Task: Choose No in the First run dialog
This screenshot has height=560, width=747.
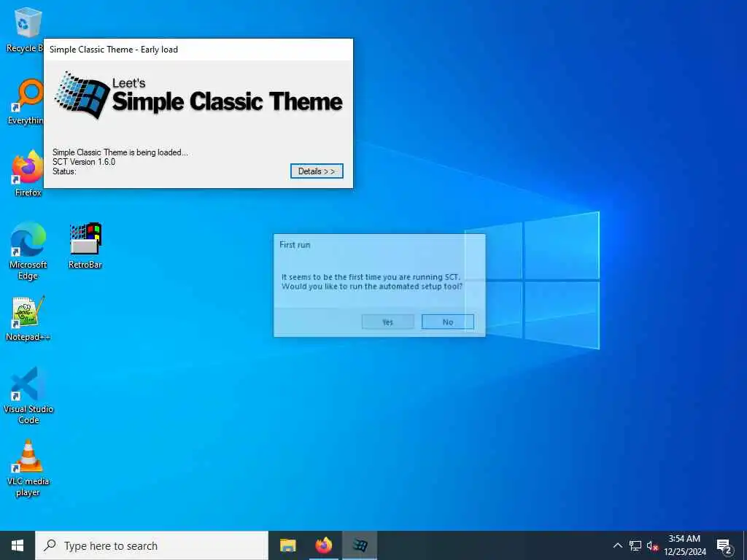Action: point(448,322)
